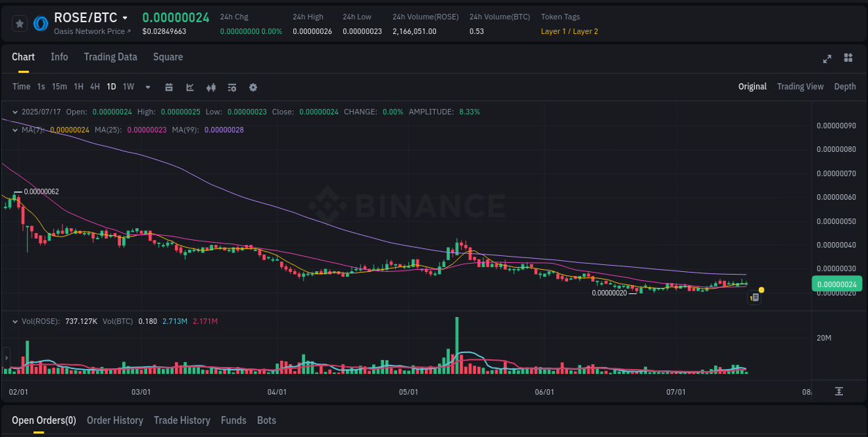Open the line chart style icon
Image resolution: width=868 pixels, height=437 pixels.
[x=189, y=87]
